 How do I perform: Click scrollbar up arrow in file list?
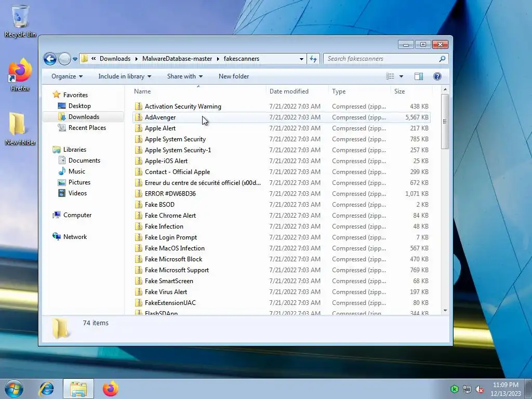(x=445, y=89)
